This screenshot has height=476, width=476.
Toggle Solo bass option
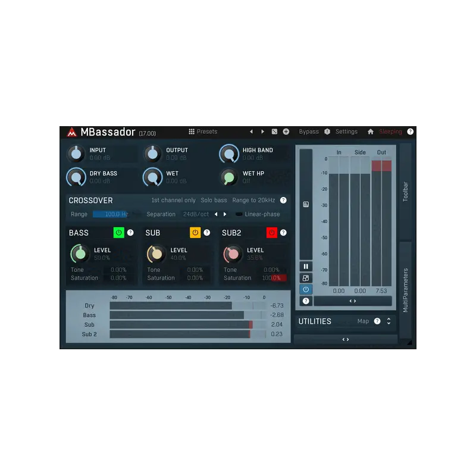(214, 201)
